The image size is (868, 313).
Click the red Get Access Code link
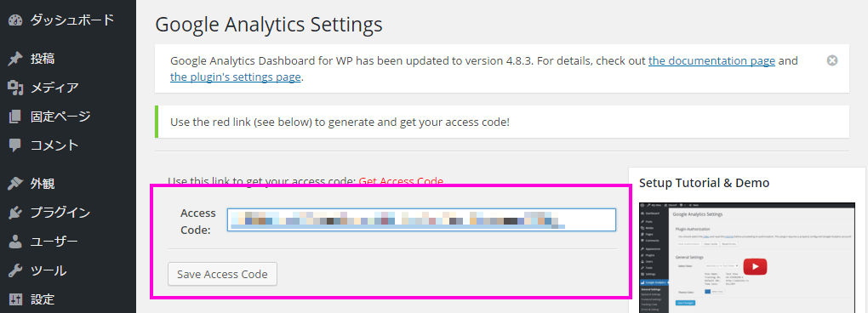(x=401, y=181)
